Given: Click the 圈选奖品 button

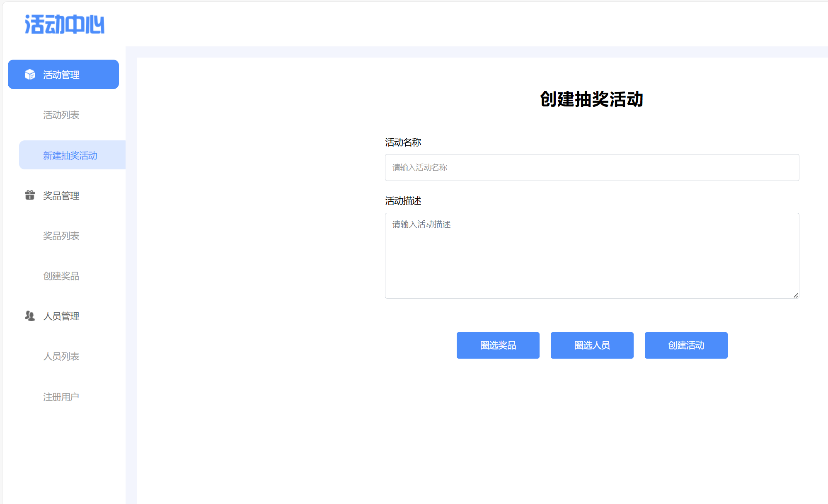Looking at the screenshot, I should click(x=498, y=345).
